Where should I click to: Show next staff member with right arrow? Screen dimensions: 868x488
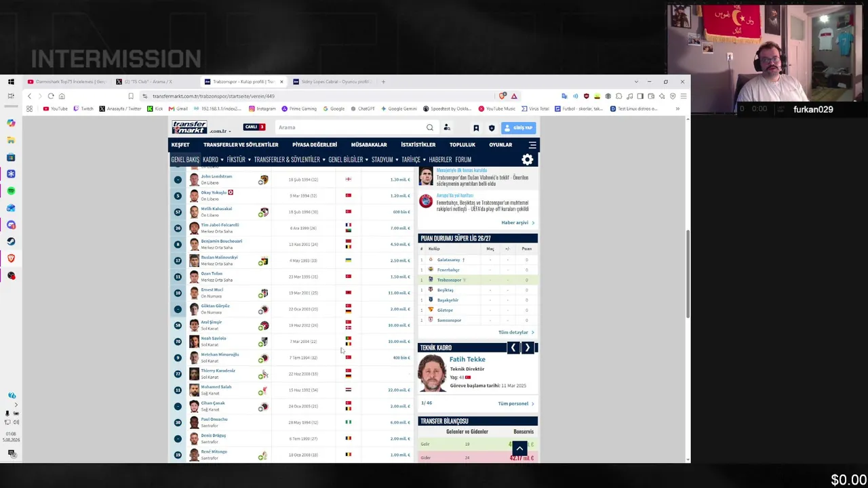pos(527,348)
